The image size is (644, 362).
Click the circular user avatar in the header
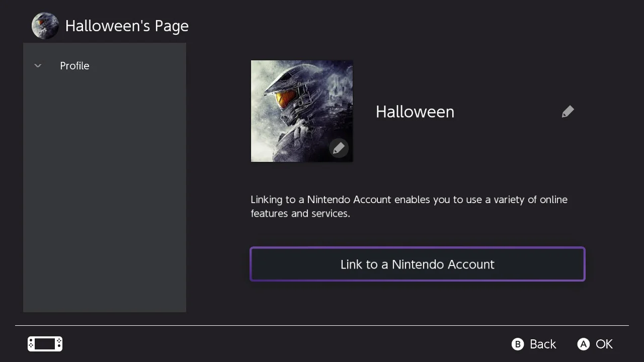click(45, 26)
